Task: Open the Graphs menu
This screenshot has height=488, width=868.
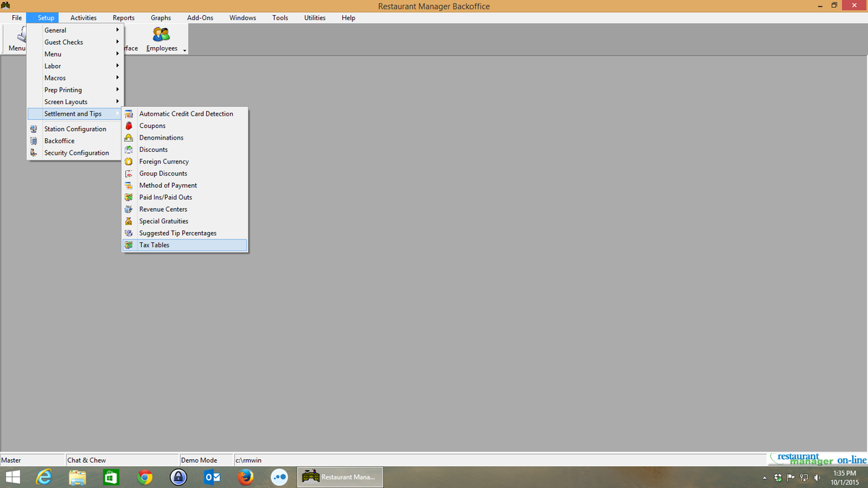Action: [x=161, y=17]
